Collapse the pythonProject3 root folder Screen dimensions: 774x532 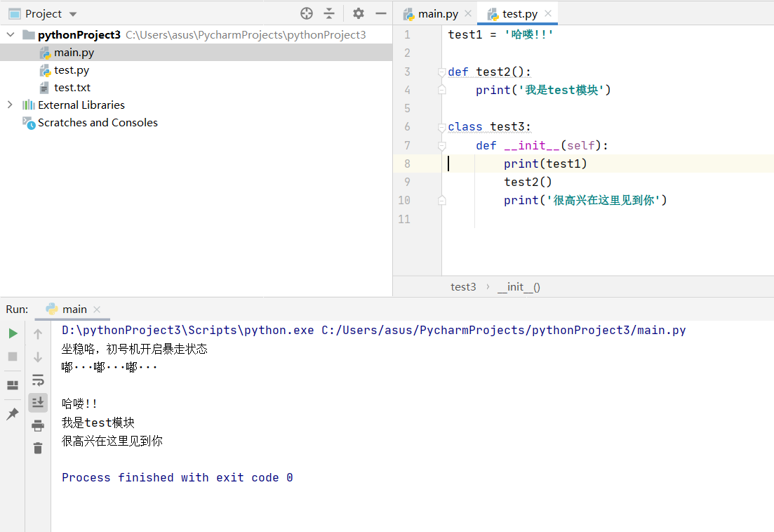pos(11,34)
